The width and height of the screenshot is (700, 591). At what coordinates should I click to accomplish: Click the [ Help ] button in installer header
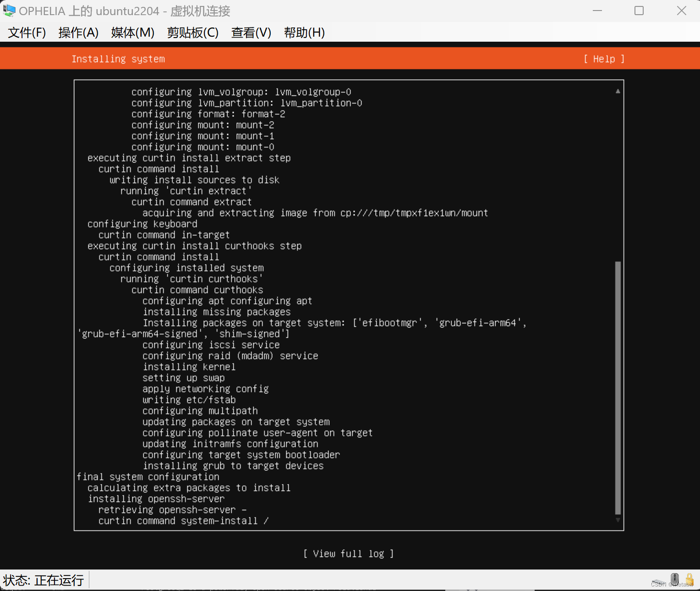(x=604, y=59)
